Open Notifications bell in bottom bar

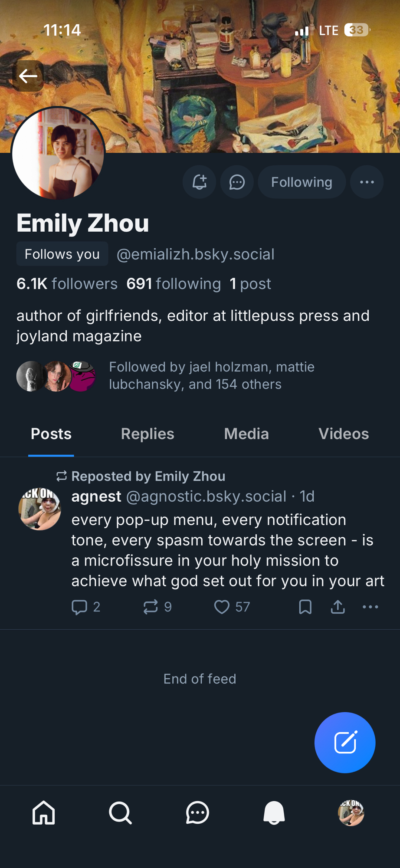[274, 812]
